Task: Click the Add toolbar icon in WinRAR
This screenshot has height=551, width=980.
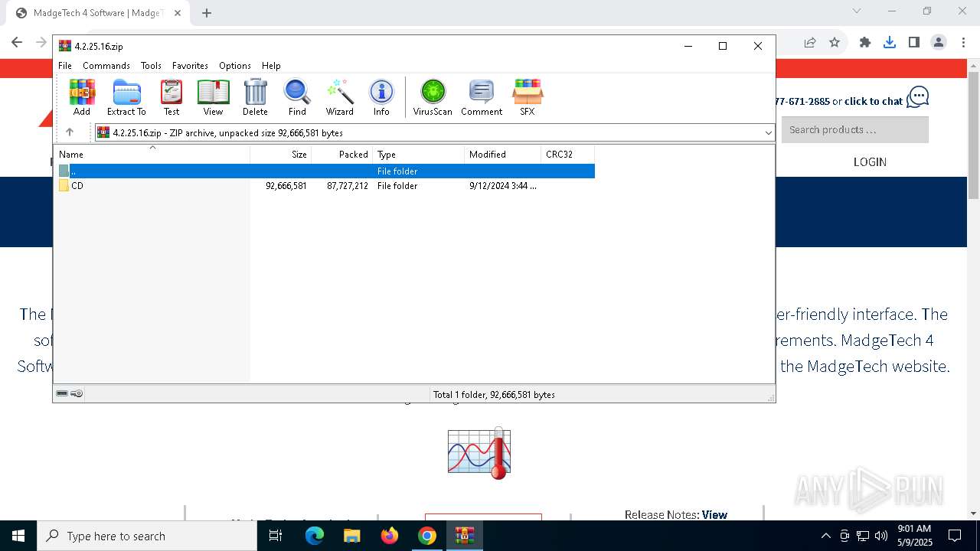Action: (x=82, y=97)
